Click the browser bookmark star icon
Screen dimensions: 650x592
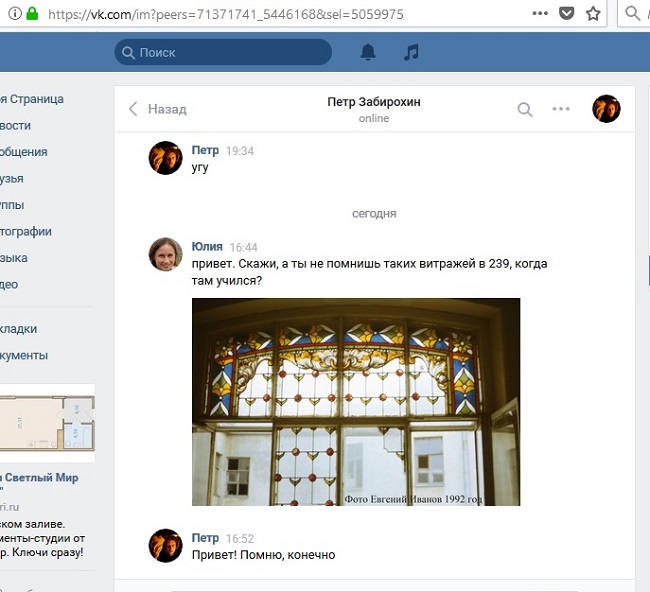coord(593,14)
